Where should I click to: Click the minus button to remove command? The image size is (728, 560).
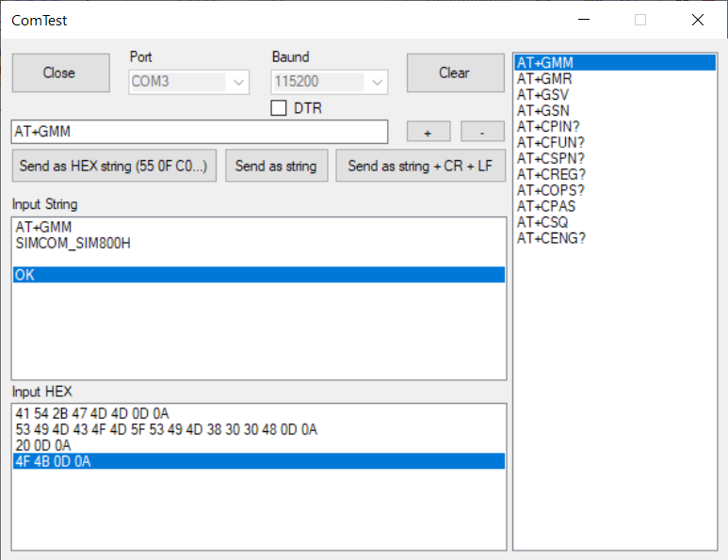click(482, 132)
